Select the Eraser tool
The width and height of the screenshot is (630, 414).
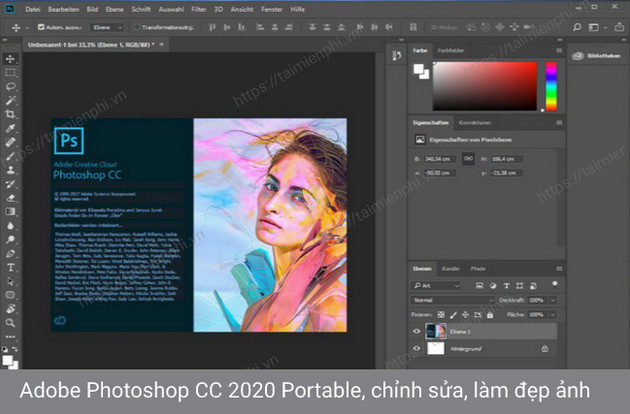click(10, 198)
